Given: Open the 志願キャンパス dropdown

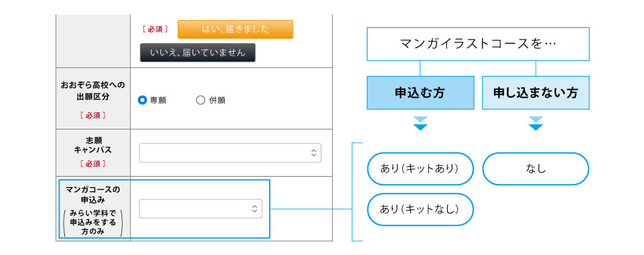Looking at the screenshot, I should pos(230,153).
